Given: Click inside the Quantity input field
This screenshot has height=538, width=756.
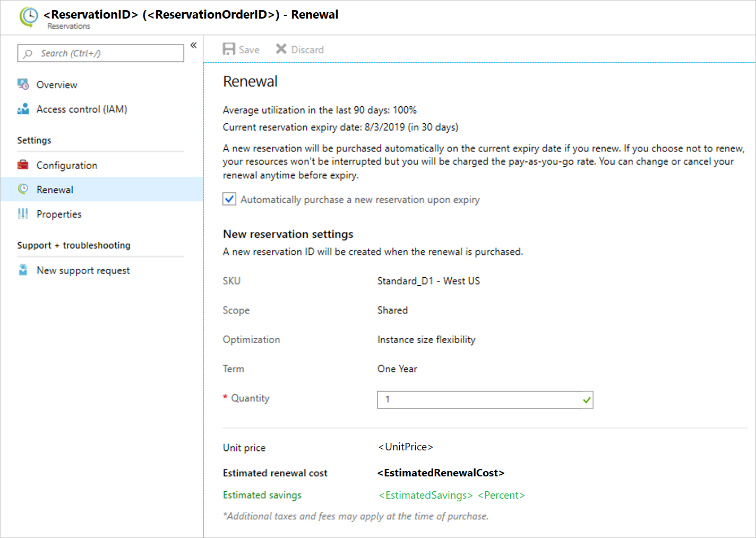Looking at the screenshot, I should [x=478, y=400].
